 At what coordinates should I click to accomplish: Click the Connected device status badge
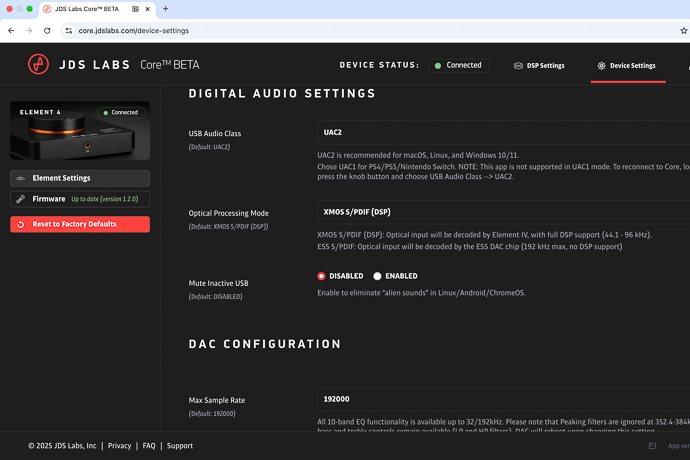(459, 65)
